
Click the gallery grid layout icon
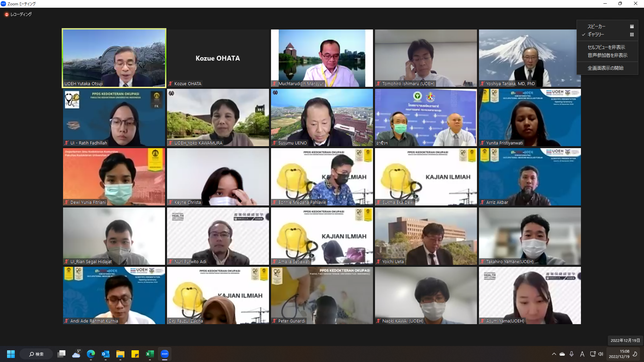coord(632,35)
